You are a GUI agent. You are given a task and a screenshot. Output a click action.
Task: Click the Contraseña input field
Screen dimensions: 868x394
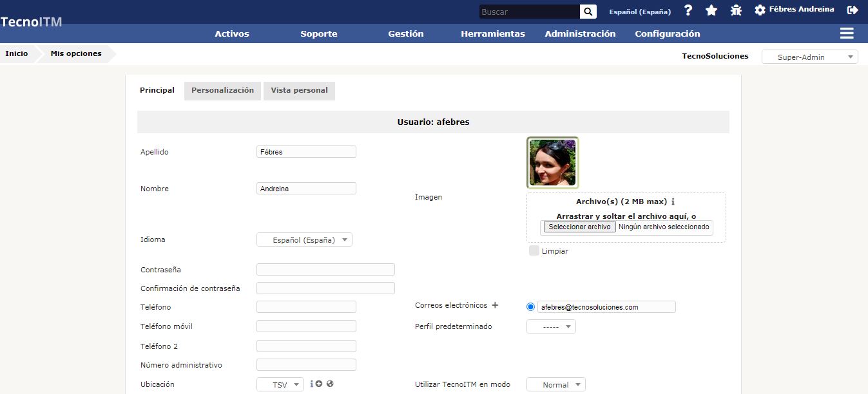point(325,270)
